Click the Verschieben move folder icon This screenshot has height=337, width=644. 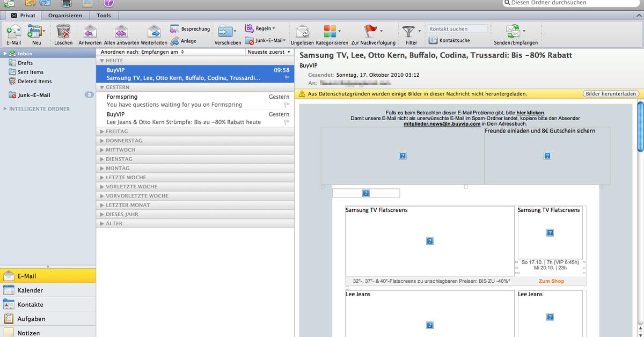pos(224,32)
